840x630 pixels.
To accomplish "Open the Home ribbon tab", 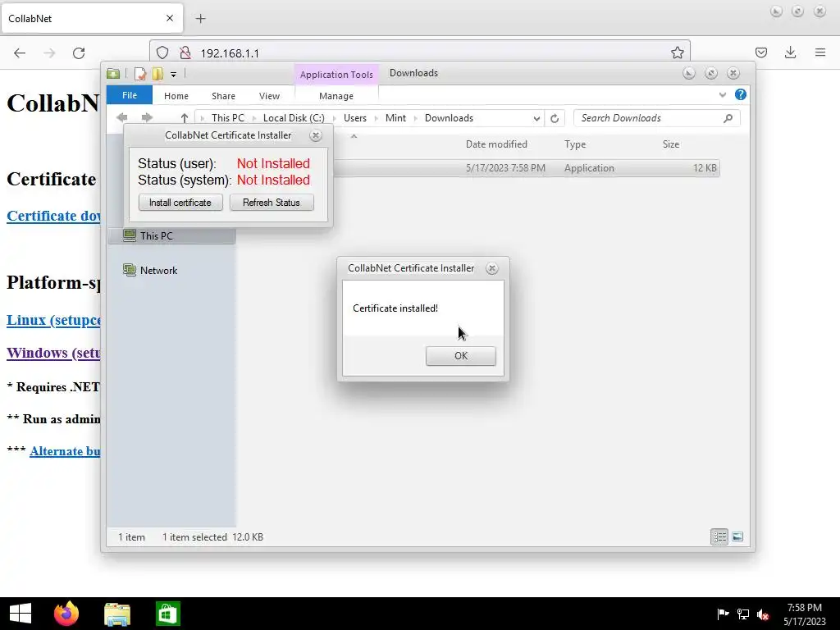I will (176, 96).
